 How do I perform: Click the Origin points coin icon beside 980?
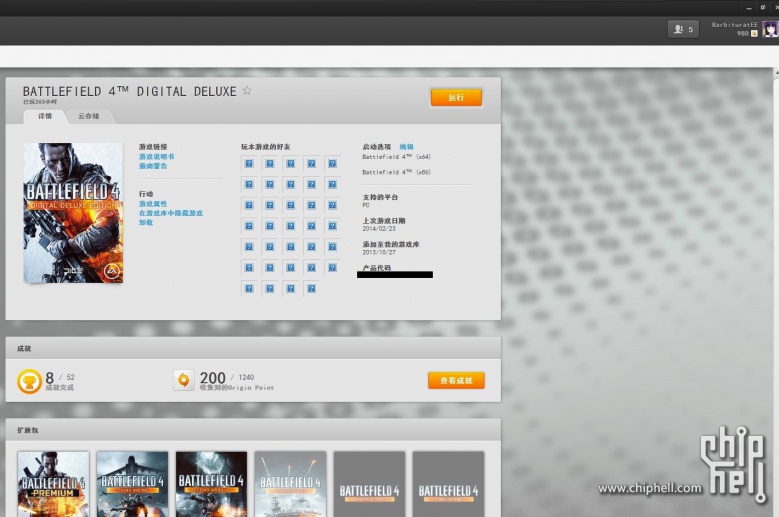(x=754, y=34)
